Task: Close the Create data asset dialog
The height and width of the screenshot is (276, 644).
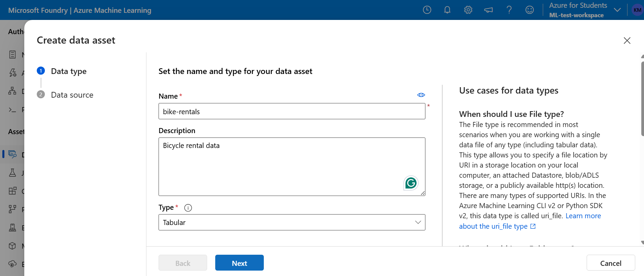Action: (627, 41)
